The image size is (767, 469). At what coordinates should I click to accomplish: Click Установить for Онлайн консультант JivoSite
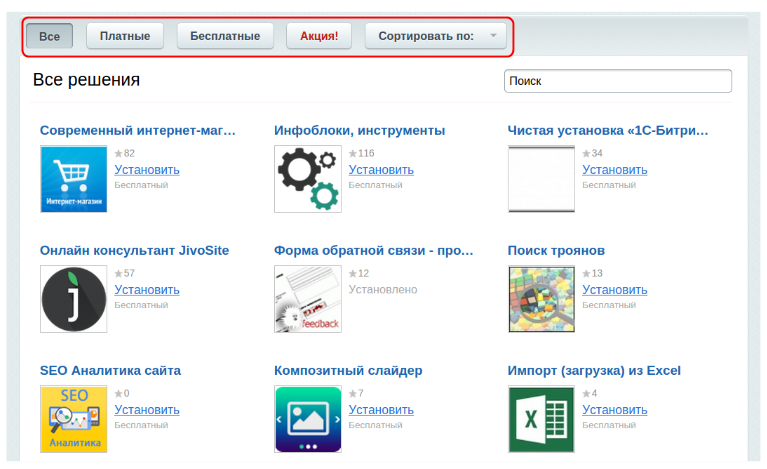pyautogui.click(x=147, y=290)
